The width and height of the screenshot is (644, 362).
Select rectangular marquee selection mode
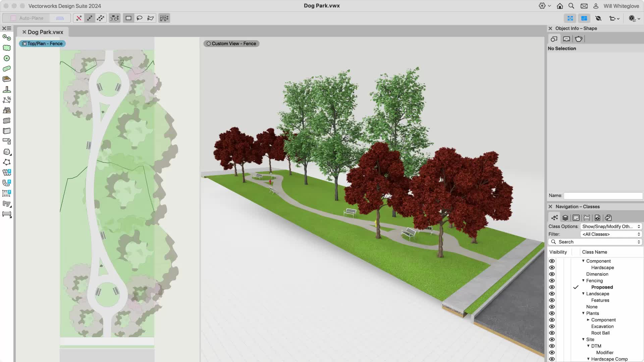click(x=128, y=18)
